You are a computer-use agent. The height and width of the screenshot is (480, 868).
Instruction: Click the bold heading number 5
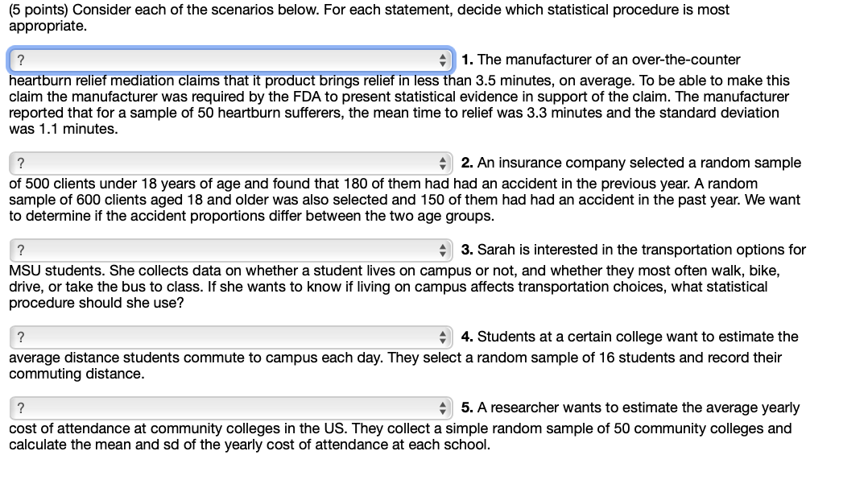(467, 407)
